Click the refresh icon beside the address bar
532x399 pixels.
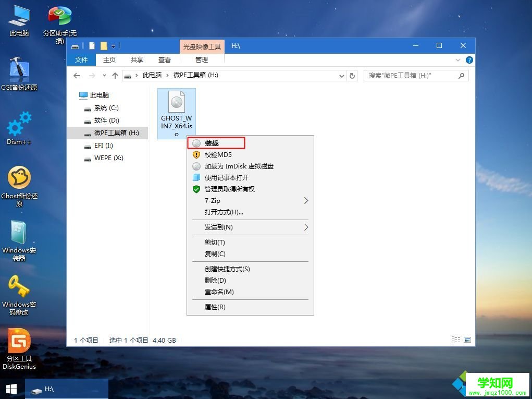pos(352,76)
